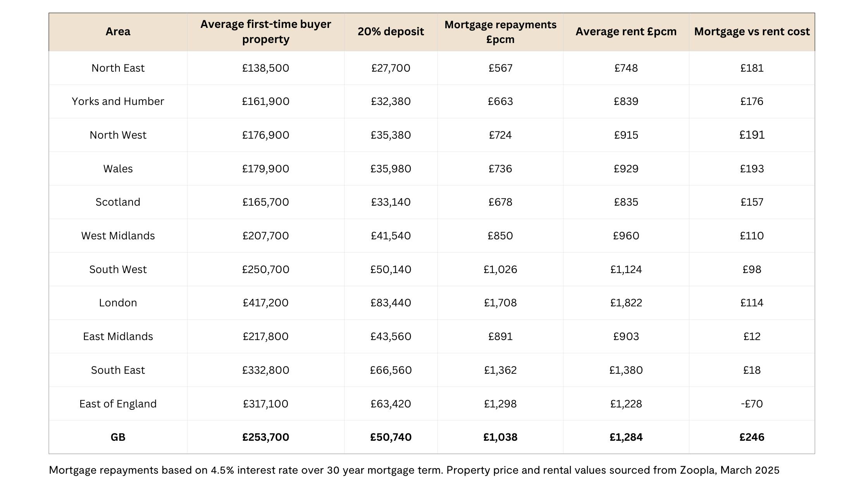Click the East of England -£70 cell
The height and width of the screenshot is (488, 868).
pos(752,404)
